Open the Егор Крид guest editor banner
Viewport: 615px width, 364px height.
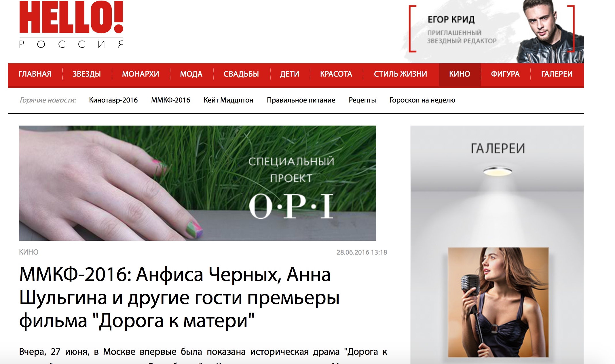(492, 31)
